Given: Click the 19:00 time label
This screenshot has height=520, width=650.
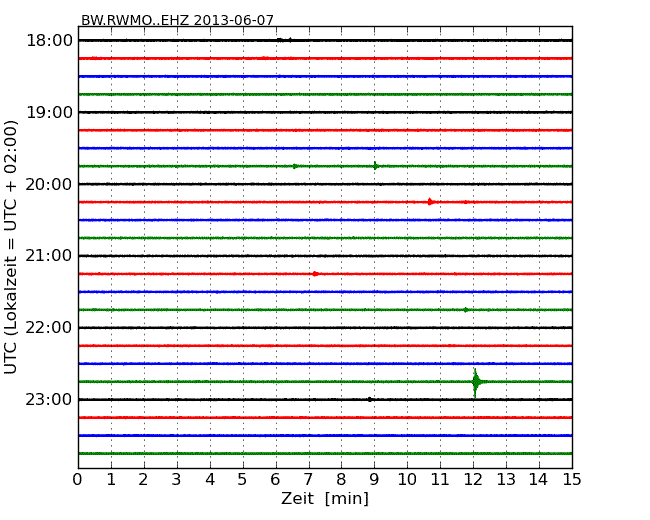Looking at the screenshot, I should coord(49,112).
